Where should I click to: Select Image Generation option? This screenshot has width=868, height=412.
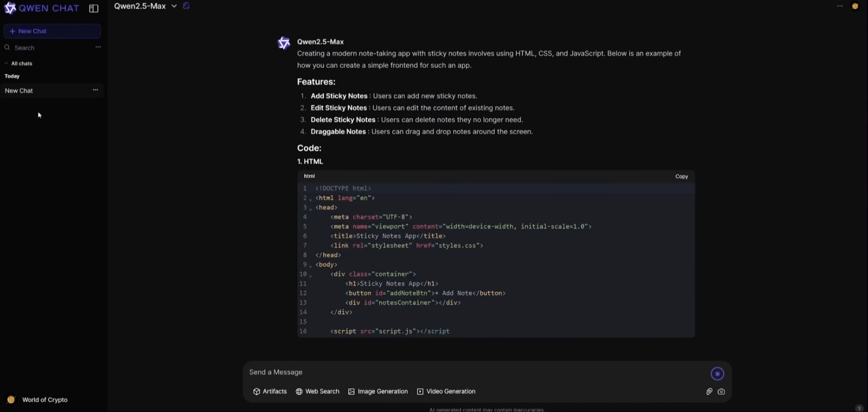pos(378,391)
